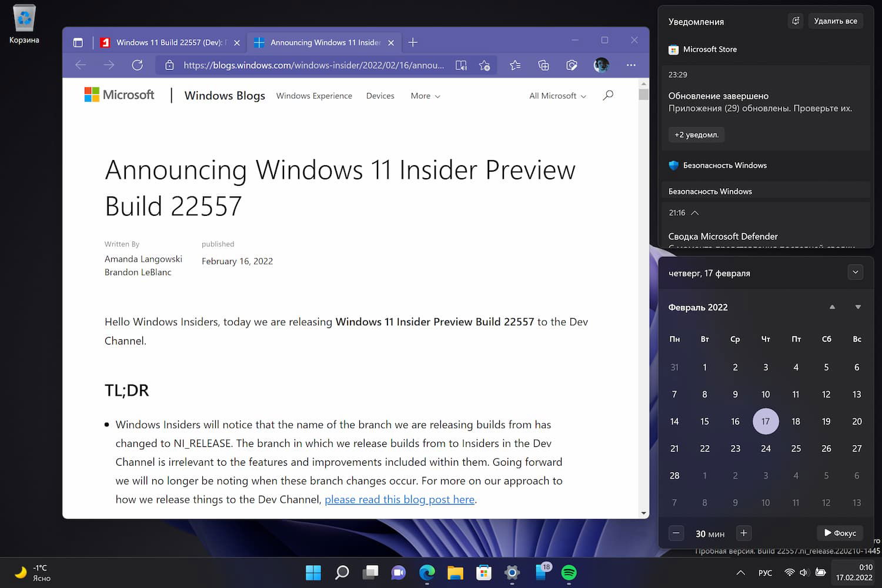Start Web capture from the Edge toolbar
882x588 pixels.
coord(572,65)
